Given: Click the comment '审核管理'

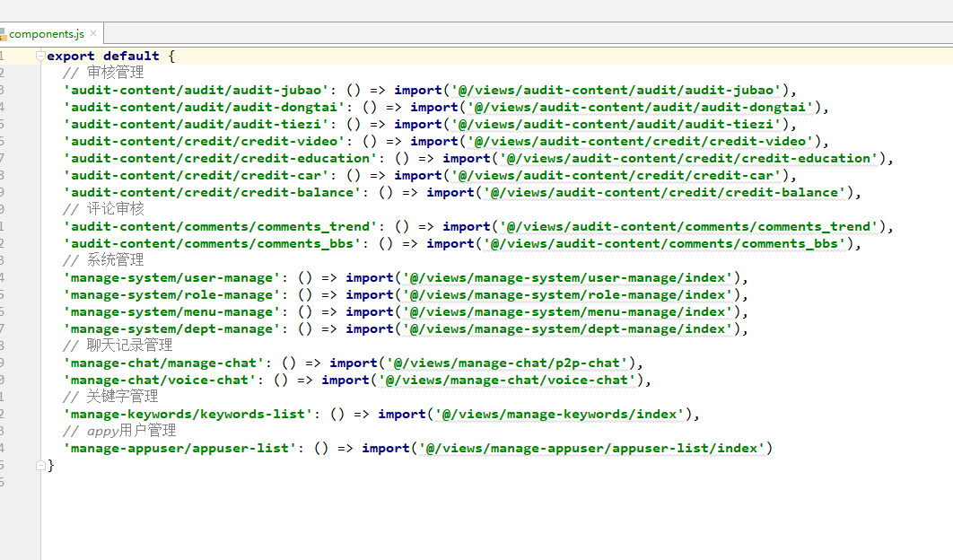Looking at the screenshot, I should 115,73.
